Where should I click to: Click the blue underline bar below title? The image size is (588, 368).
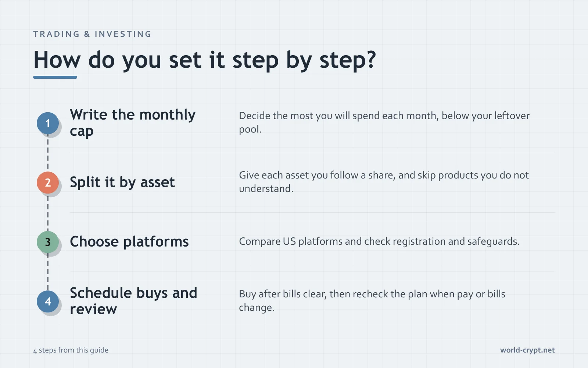tap(55, 77)
